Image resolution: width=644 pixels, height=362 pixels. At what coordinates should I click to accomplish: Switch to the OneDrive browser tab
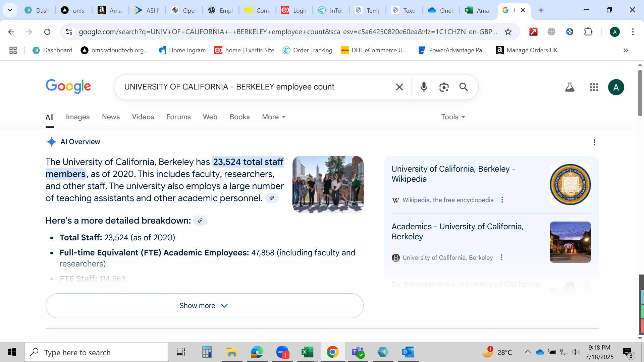[x=441, y=10]
